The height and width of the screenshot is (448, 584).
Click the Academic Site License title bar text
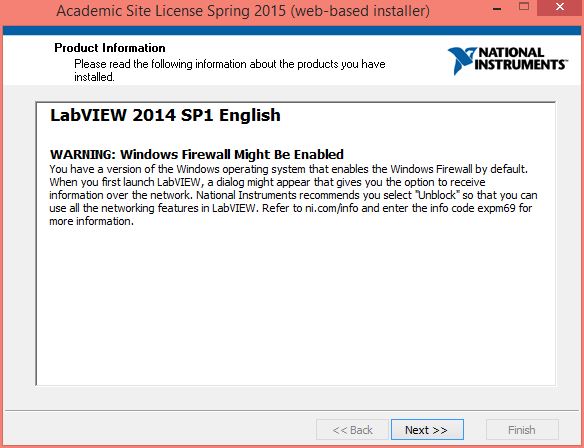click(x=243, y=11)
